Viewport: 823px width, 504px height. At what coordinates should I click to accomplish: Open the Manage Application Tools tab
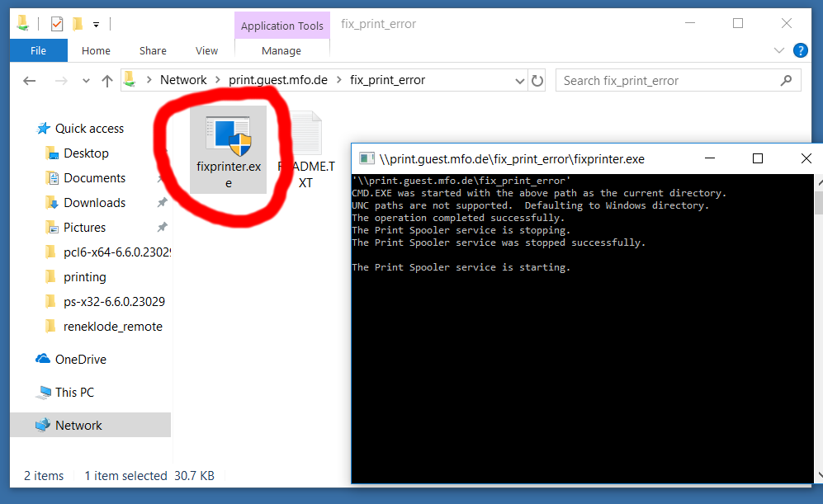click(281, 50)
